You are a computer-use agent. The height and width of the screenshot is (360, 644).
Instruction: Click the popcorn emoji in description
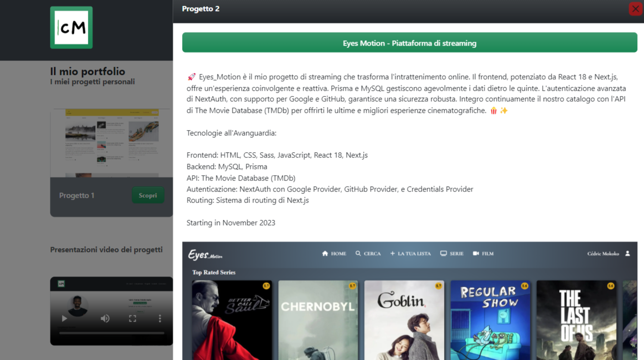[x=494, y=110]
